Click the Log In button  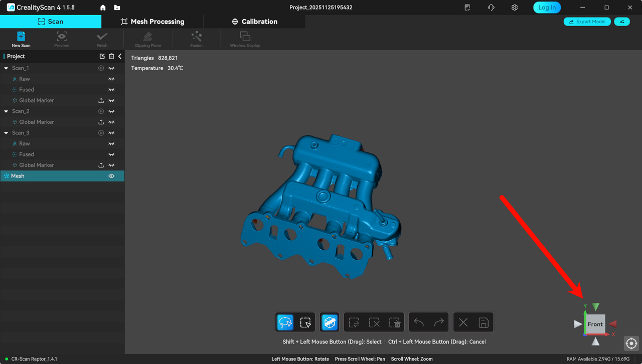547,7
